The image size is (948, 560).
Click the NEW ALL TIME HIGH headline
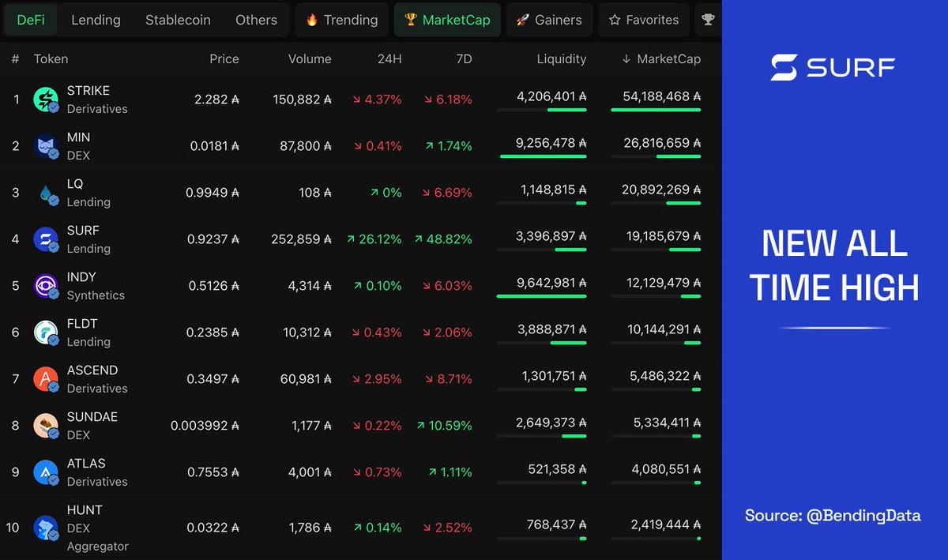834,266
